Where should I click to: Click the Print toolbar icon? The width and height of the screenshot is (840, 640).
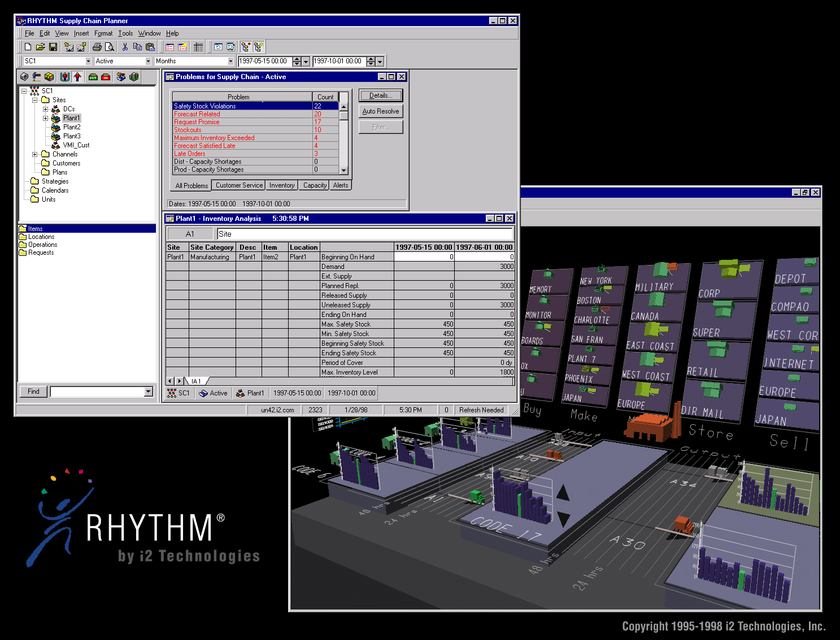(x=97, y=47)
